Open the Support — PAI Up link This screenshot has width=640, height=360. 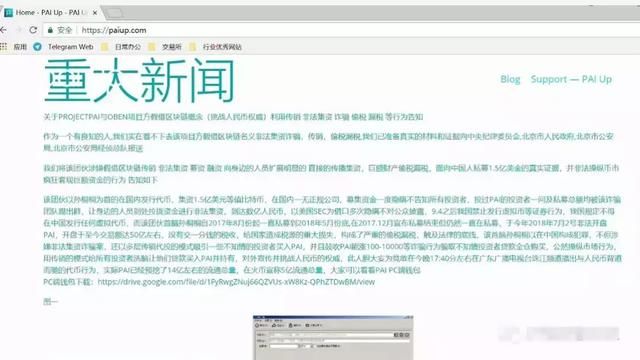point(571,79)
